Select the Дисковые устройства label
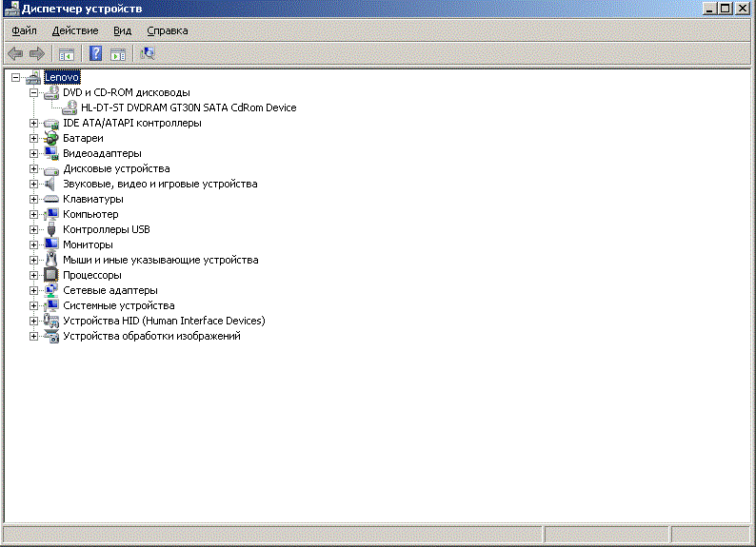Screen dimensions: 756x547 pyautogui.click(x=116, y=168)
